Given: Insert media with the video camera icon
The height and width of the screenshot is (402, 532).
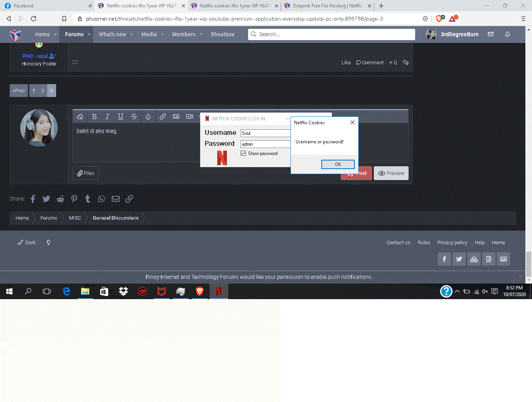Looking at the screenshot, I should (190, 116).
